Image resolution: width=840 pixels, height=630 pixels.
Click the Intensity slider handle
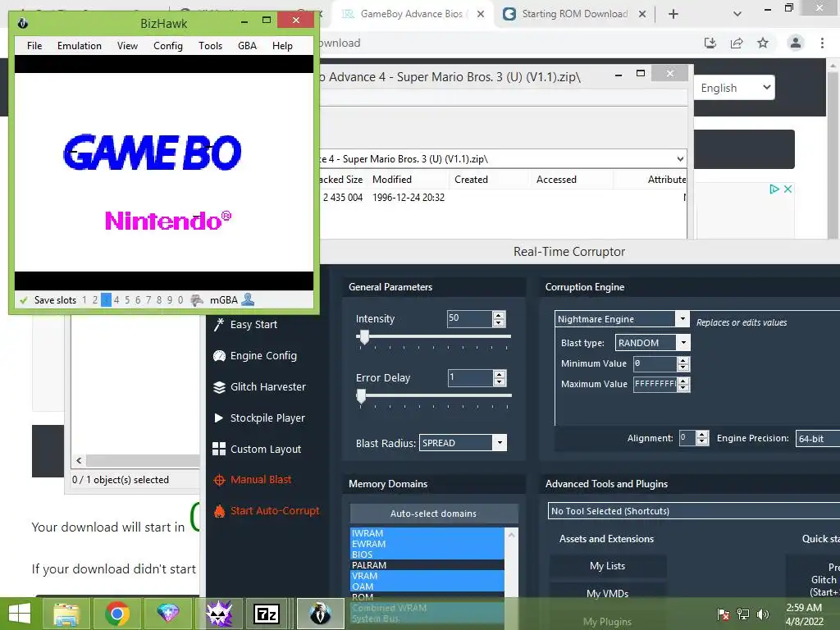pos(364,337)
